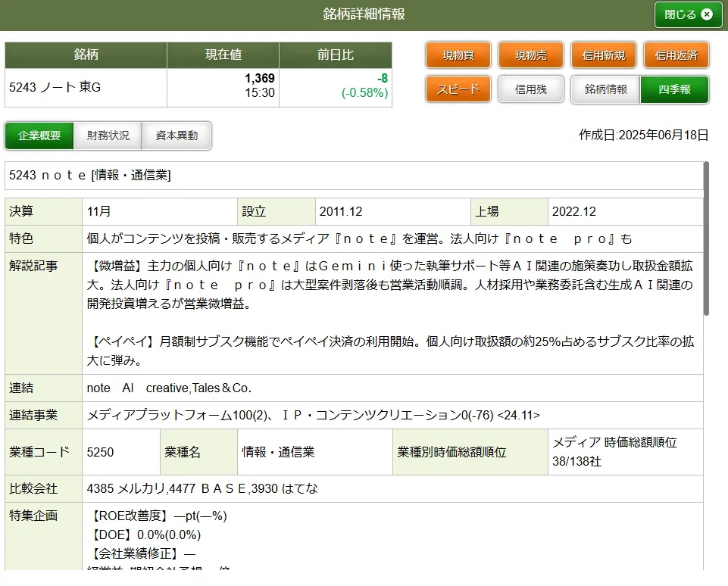Click the 現在値 column header

click(223, 55)
